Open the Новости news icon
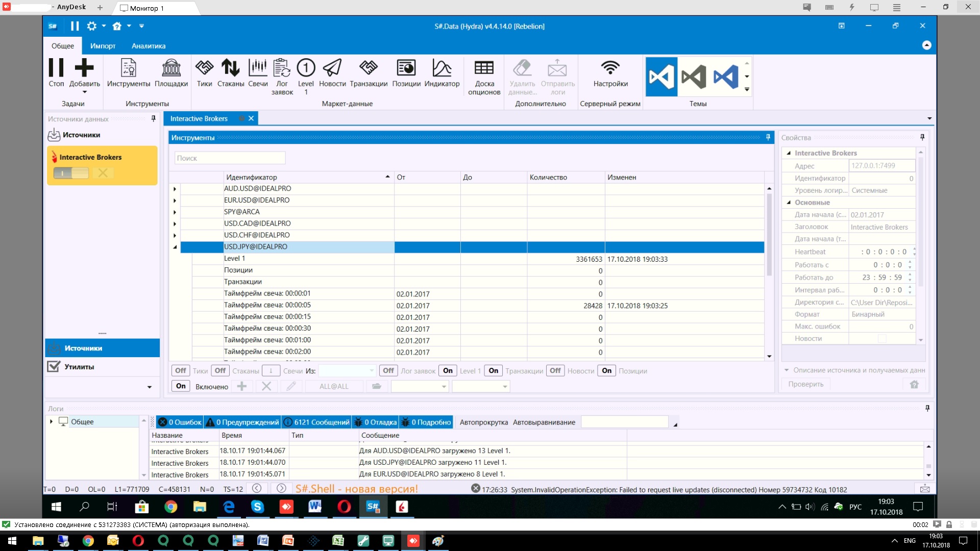The height and width of the screenshot is (551, 980). (332, 68)
